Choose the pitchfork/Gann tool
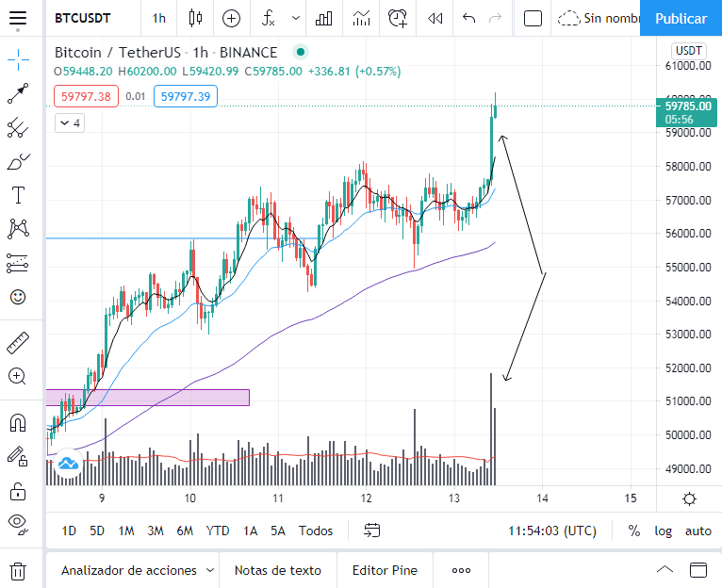The image size is (722, 588). click(18, 127)
